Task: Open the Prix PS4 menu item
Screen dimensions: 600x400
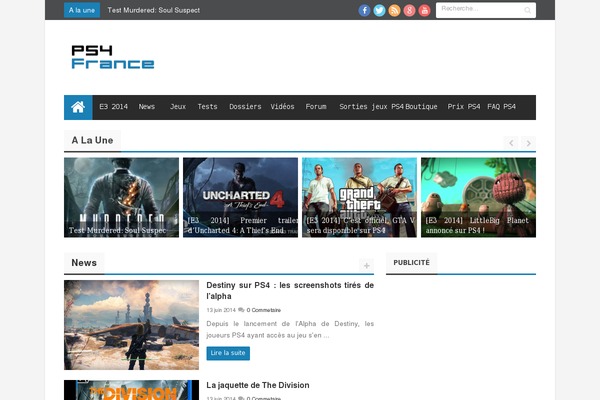Action: (x=464, y=107)
